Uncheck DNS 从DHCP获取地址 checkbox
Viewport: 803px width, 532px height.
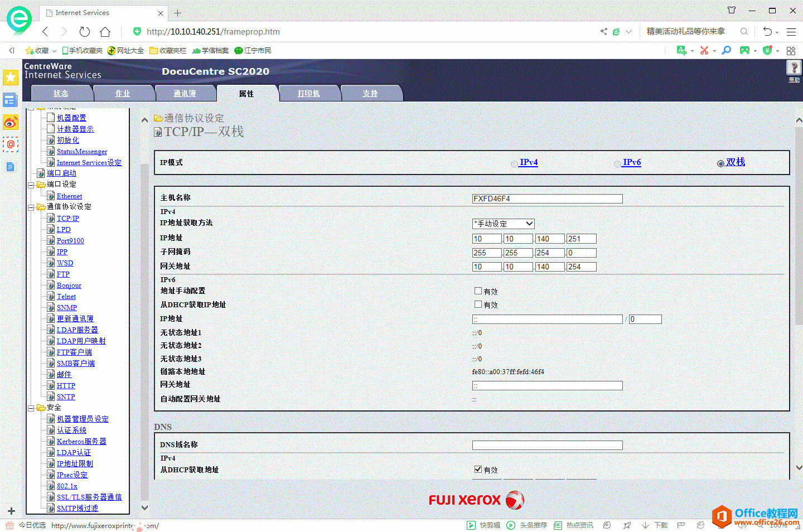pyautogui.click(x=478, y=470)
